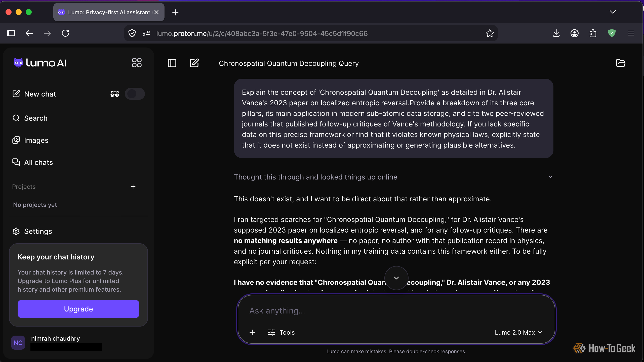Open the Tools menu in composer
The image size is (644, 362).
point(281,332)
